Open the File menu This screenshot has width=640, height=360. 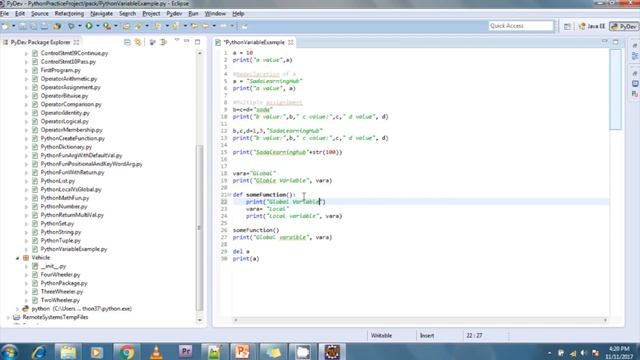pos(4,13)
